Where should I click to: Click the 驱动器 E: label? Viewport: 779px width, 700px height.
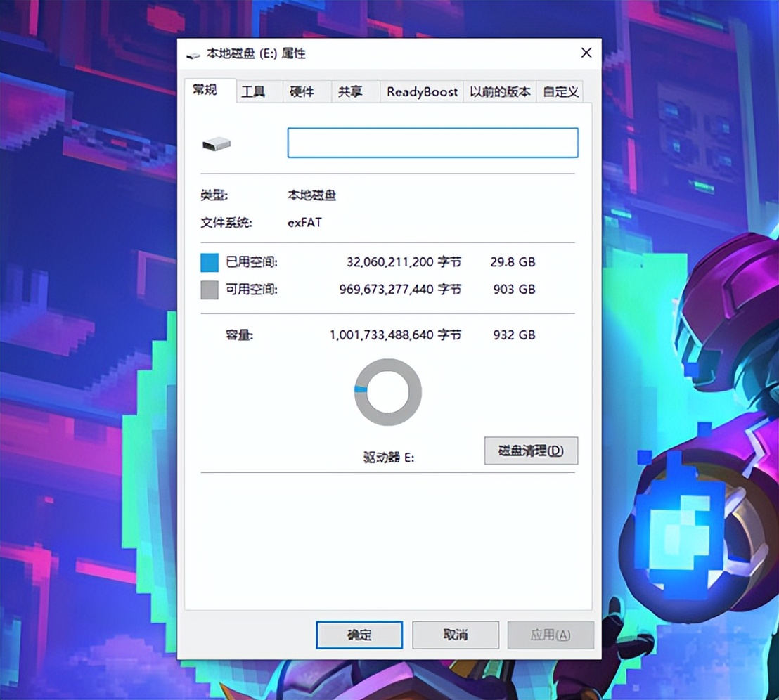[389, 458]
